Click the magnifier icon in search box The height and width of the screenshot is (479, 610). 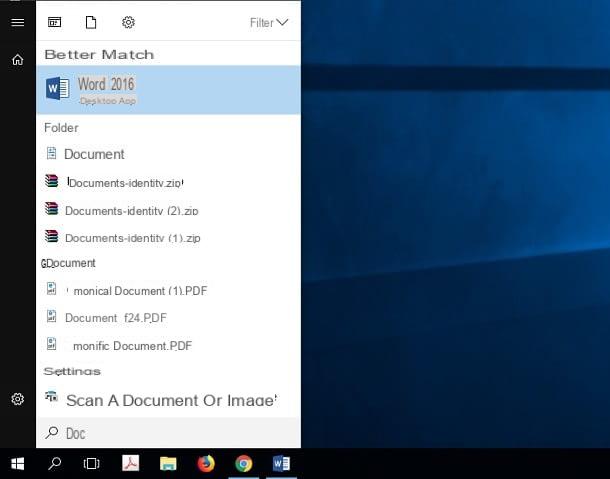click(52, 432)
